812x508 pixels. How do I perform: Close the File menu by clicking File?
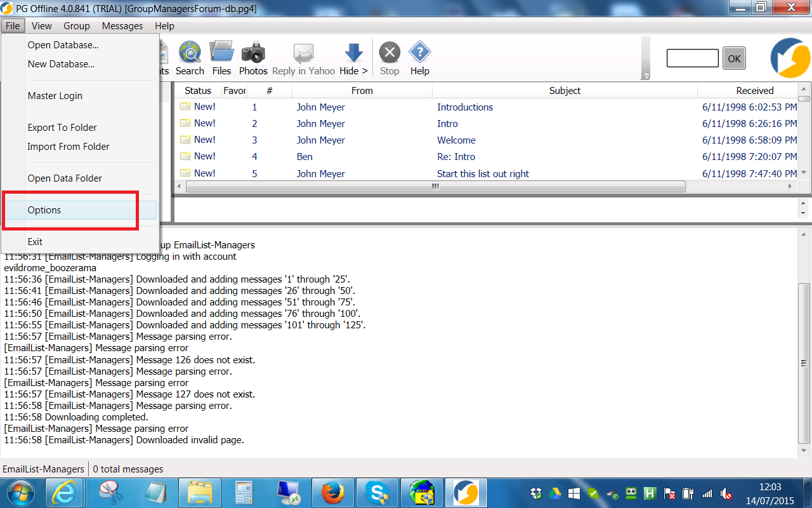click(13, 26)
